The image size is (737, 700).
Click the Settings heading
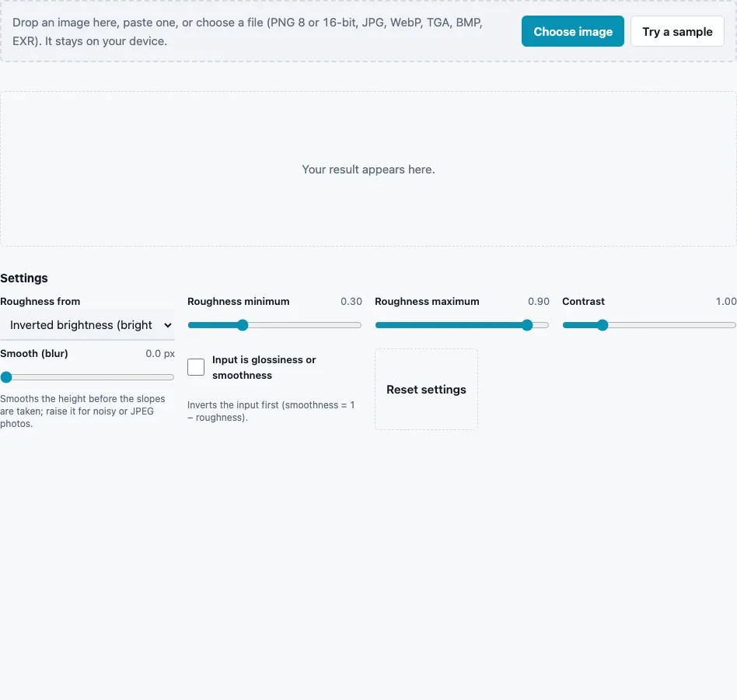(24, 278)
